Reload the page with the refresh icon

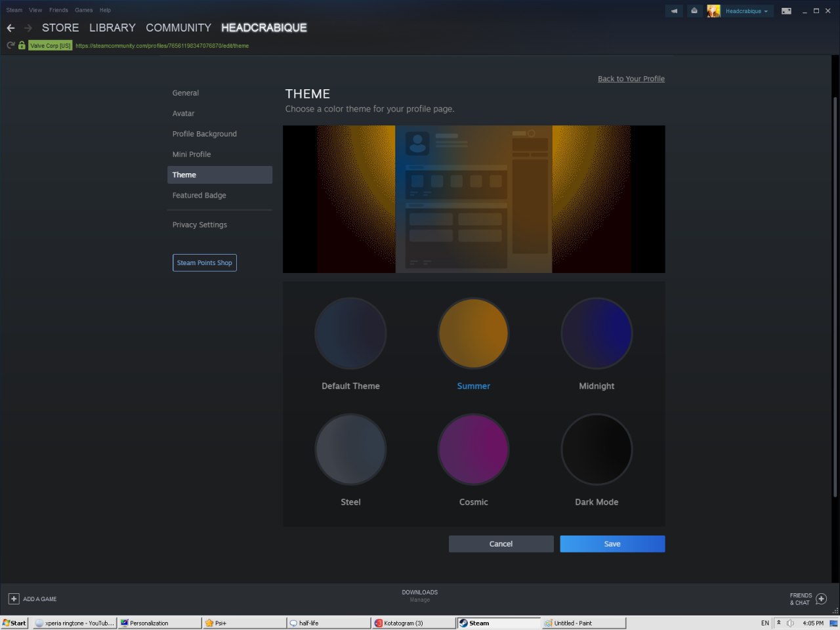pos(10,45)
